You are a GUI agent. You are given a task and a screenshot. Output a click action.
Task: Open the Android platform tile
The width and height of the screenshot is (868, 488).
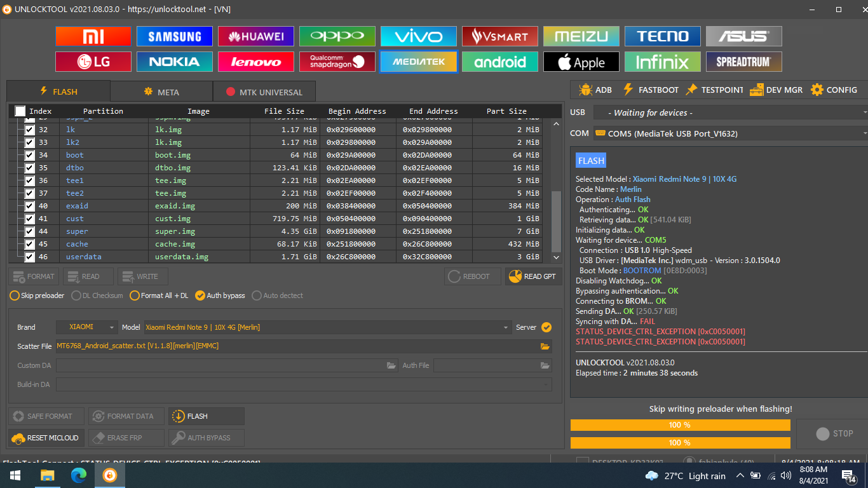(499, 62)
